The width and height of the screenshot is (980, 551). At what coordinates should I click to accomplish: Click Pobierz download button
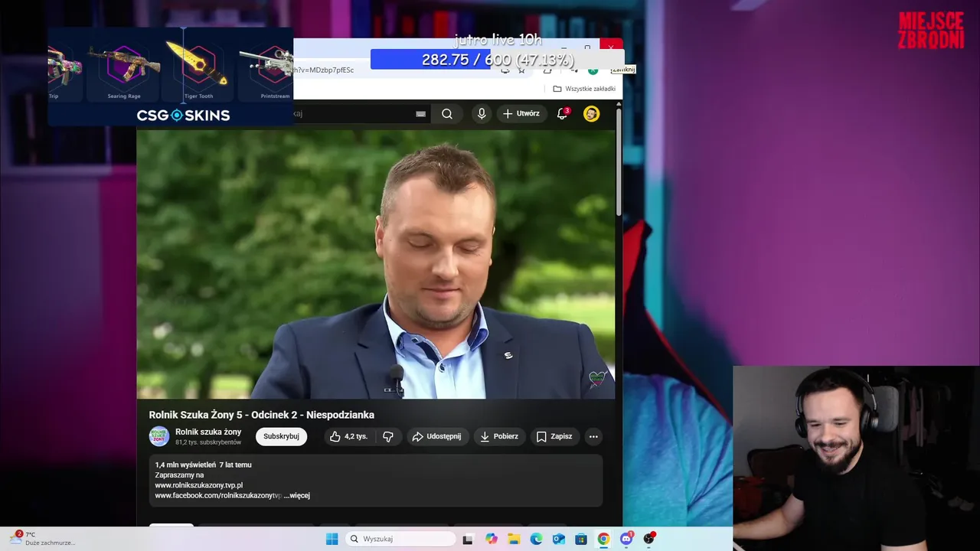tap(499, 436)
